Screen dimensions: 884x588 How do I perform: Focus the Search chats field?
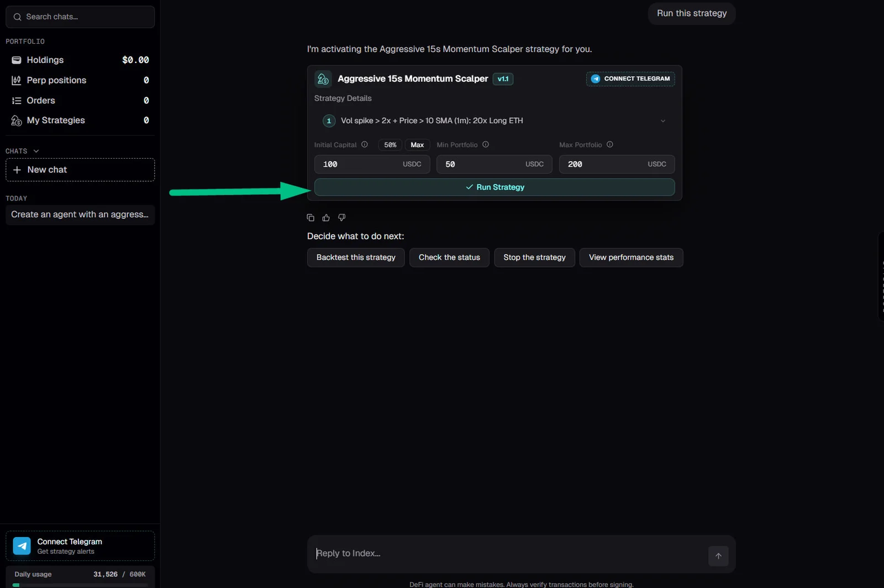coord(80,17)
